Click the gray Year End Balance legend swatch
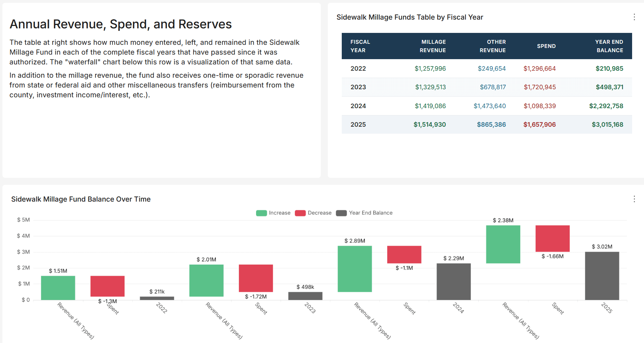This screenshot has width=644, height=343. (x=341, y=213)
